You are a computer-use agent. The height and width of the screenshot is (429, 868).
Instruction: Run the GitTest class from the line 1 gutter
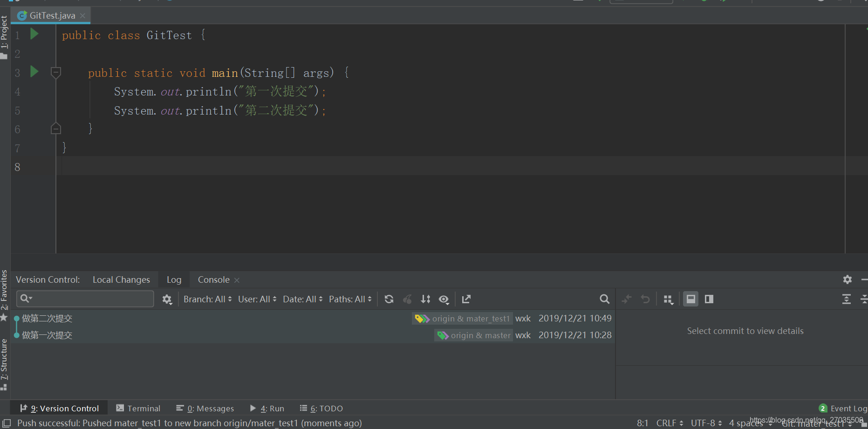click(x=34, y=34)
